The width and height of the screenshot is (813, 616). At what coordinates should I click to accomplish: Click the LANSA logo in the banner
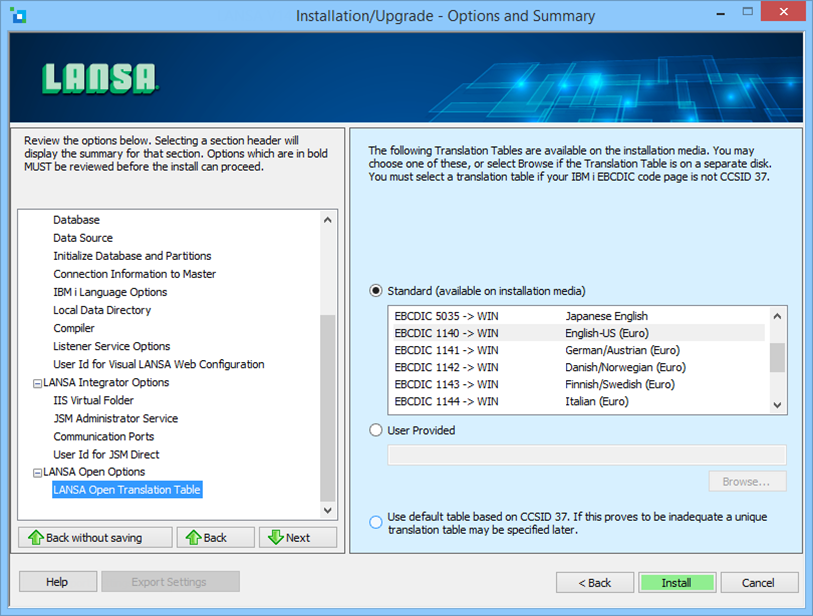pos(99,79)
